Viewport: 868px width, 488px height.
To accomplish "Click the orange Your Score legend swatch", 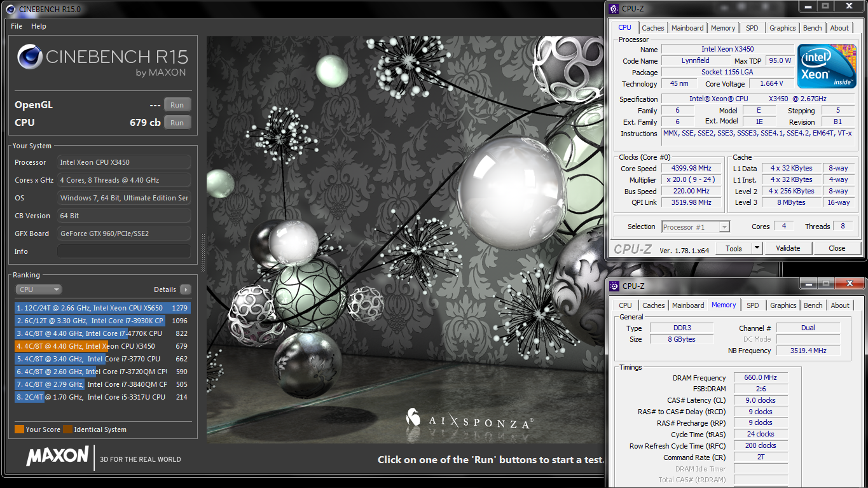I will (x=19, y=429).
